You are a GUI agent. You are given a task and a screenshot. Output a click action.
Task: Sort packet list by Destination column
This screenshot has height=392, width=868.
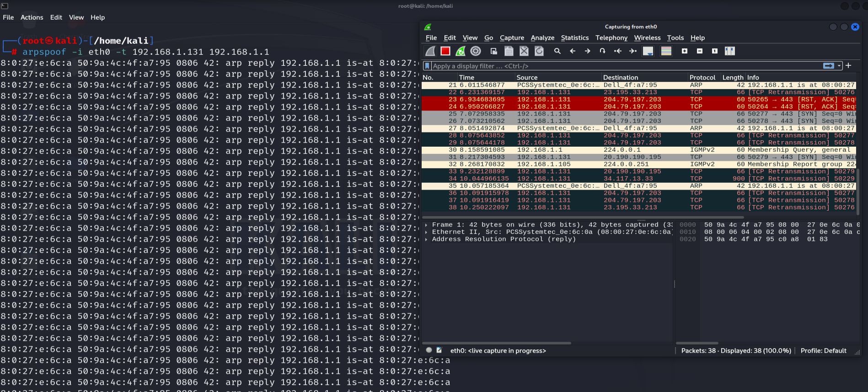pyautogui.click(x=645, y=78)
